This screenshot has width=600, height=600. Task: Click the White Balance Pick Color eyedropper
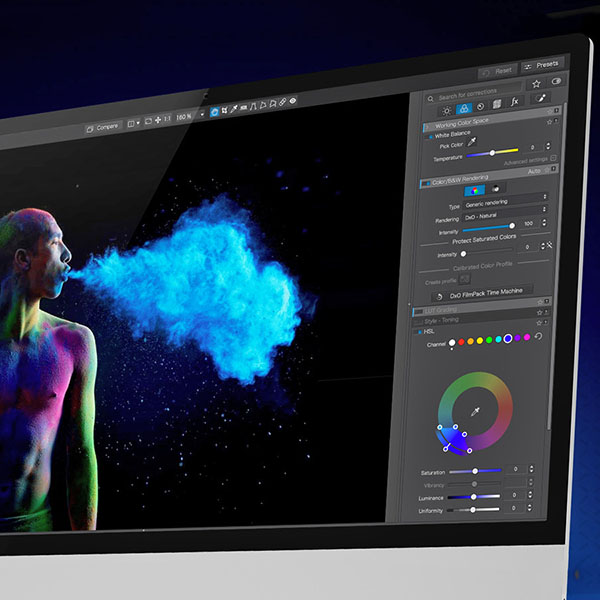click(x=473, y=143)
